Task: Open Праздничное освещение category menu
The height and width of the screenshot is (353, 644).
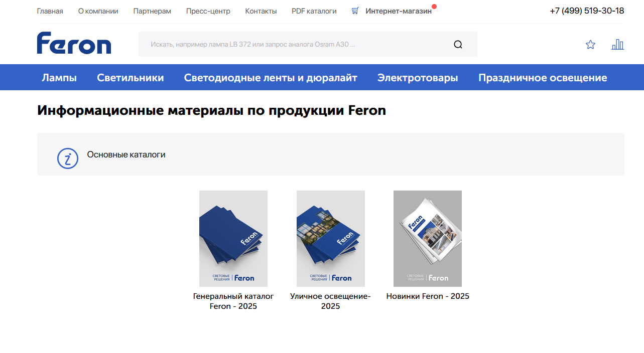Action: click(543, 78)
